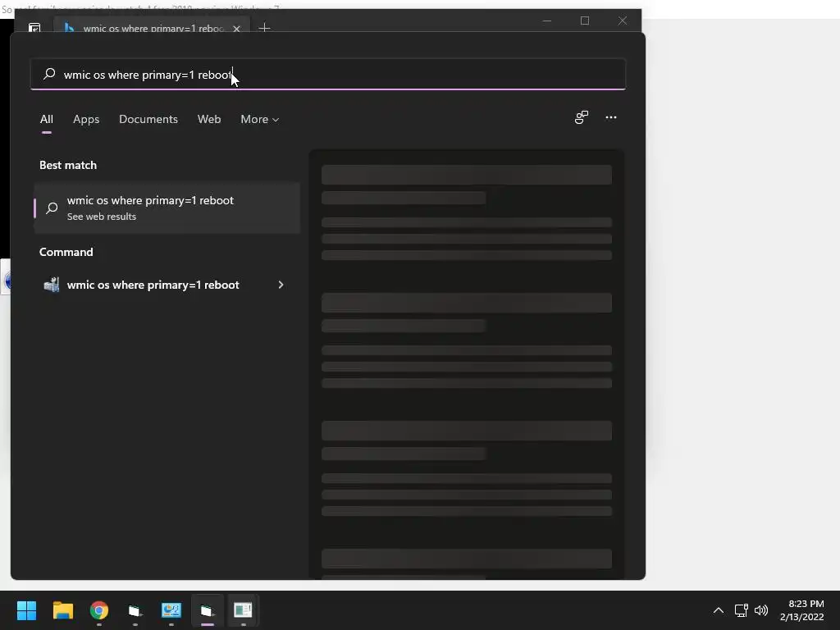Click the search box containing the wmic command
This screenshot has height=630, width=840.
click(x=328, y=75)
